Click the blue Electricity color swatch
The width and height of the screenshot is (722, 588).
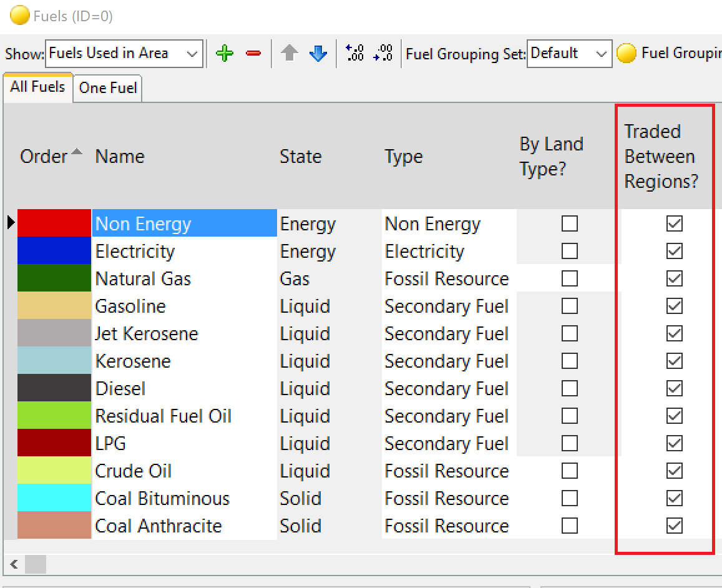tap(54, 250)
